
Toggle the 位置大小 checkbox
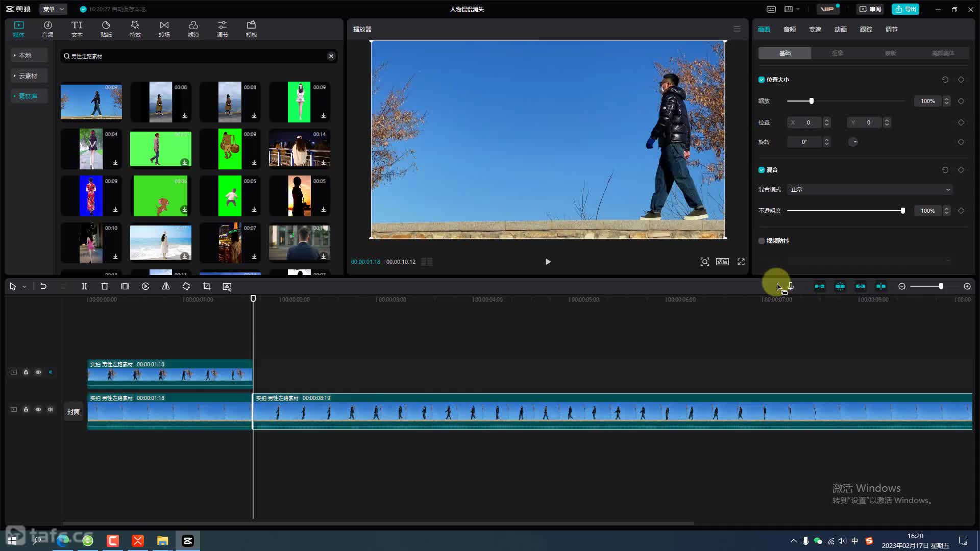click(x=762, y=80)
